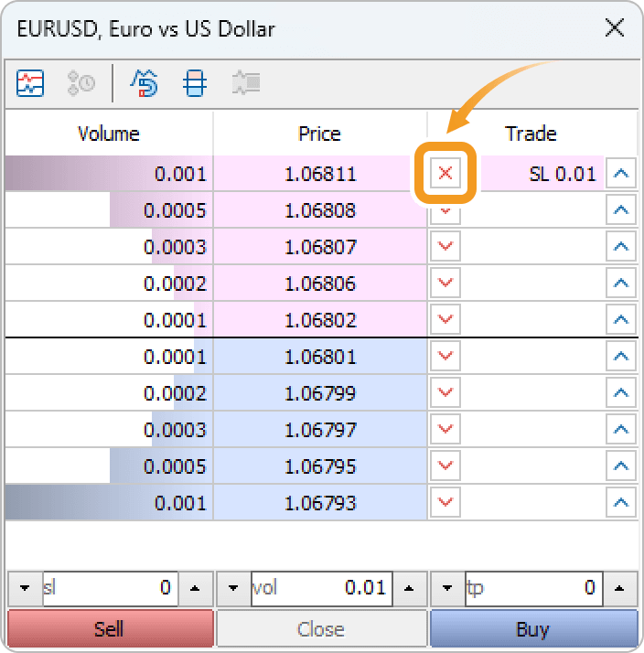Click the blue grid table toolbar icon
This screenshot has height=653, width=644.
click(195, 83)
